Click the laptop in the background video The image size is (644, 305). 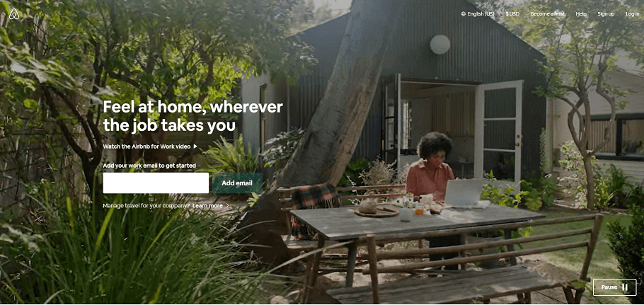coord(465,192)
